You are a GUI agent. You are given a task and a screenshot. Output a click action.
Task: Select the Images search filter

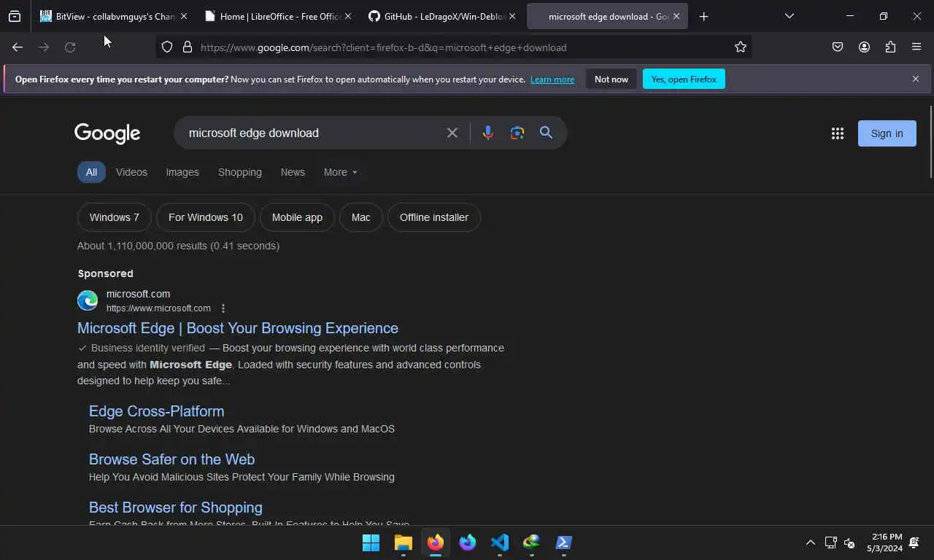pos(182,172)
